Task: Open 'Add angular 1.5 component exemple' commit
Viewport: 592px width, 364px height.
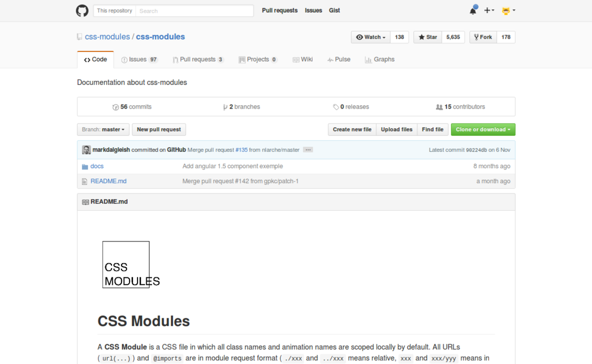Action: (x=232, y=166)
